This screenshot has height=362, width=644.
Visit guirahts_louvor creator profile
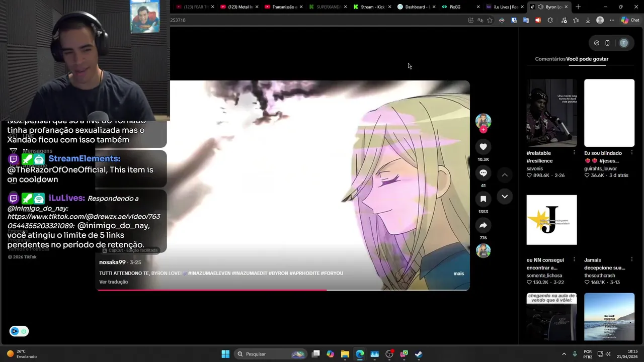[x=600, y=168]
